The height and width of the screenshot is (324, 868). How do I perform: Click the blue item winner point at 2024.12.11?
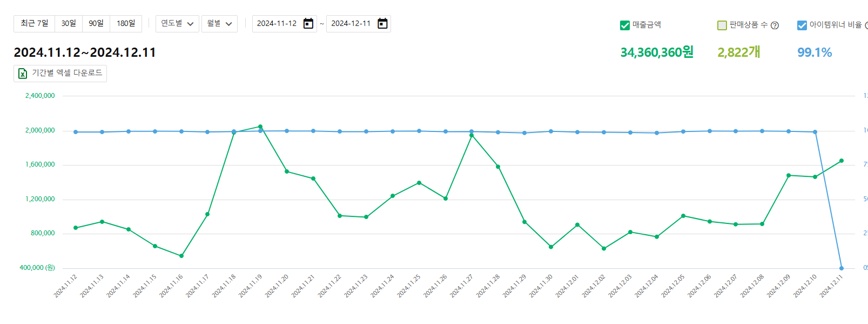coord(842,268)
